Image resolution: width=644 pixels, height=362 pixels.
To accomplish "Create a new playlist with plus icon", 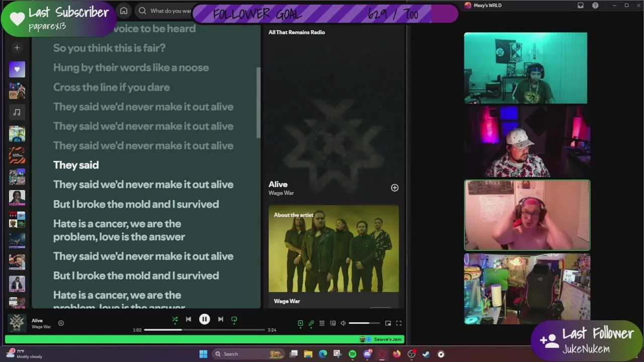I will pyautogui.click(x=17, y=48).
